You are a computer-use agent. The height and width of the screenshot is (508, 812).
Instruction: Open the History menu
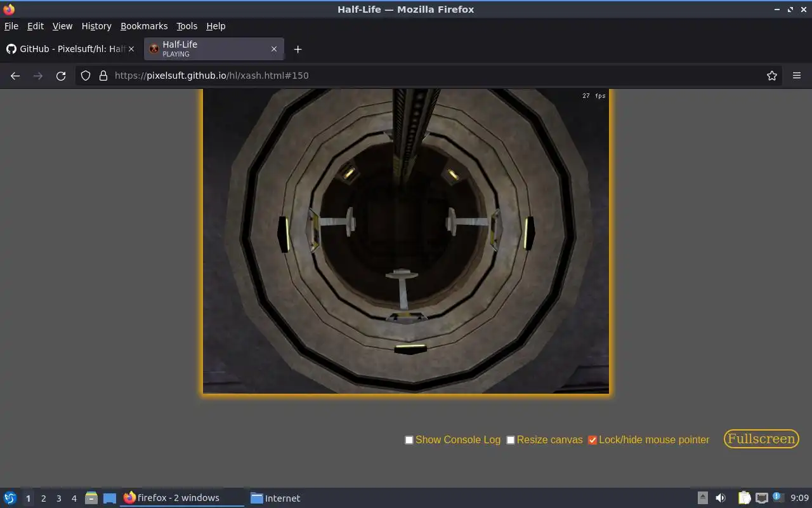pos(96,26)
